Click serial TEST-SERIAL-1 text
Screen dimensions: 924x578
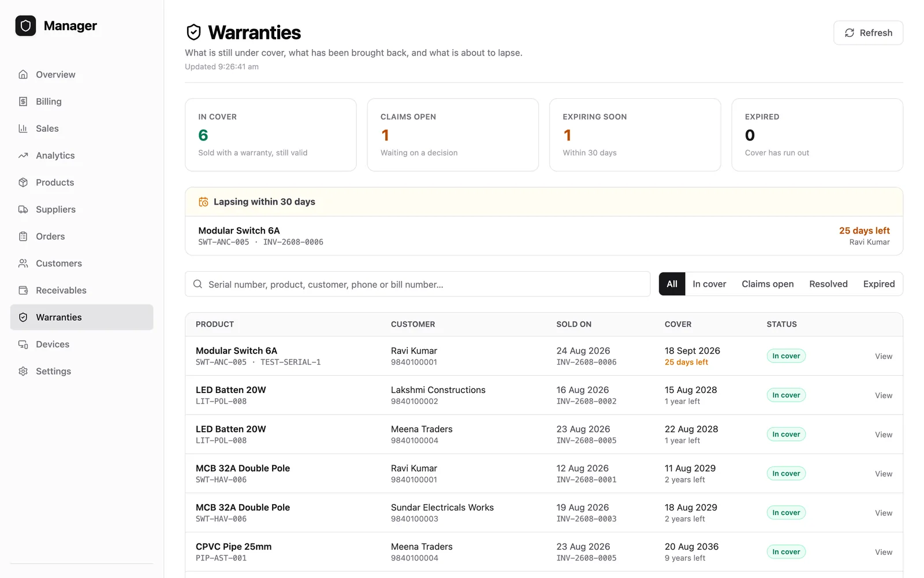[x=290, y=362]
